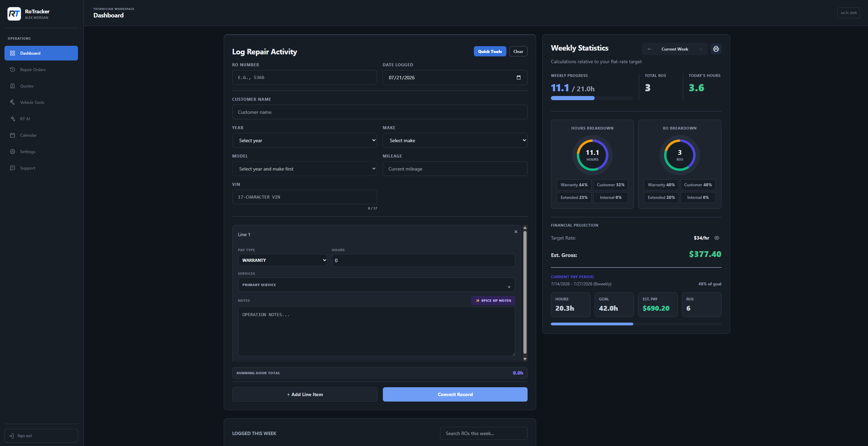Expand the Primary Service selector

(376, 285)
